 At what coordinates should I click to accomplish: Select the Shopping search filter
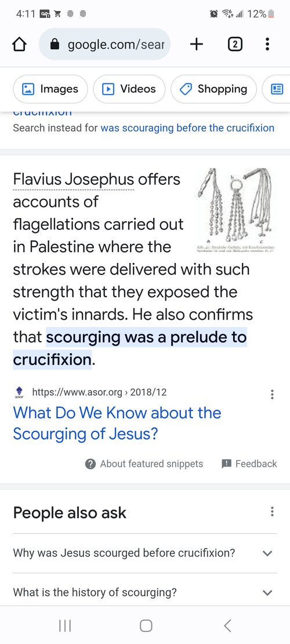point(213,89)
